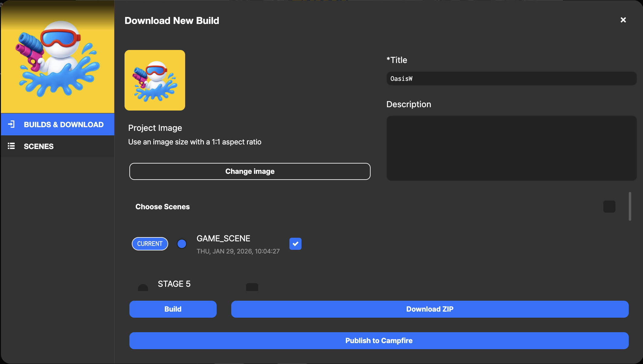Select the GAME_SCENE row timestamp text
643x364 pixels.
click(238, 251)
